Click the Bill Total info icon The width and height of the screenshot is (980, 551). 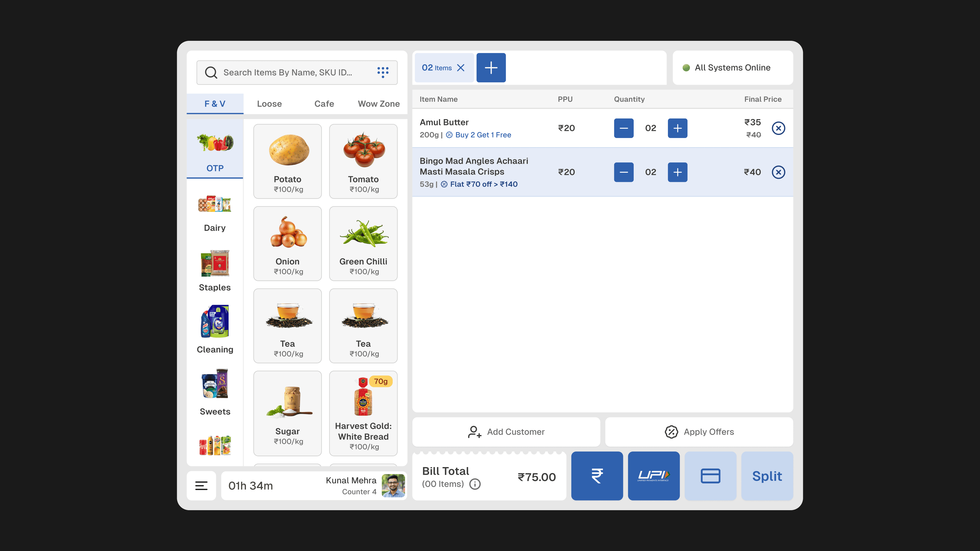click(475, 484)
